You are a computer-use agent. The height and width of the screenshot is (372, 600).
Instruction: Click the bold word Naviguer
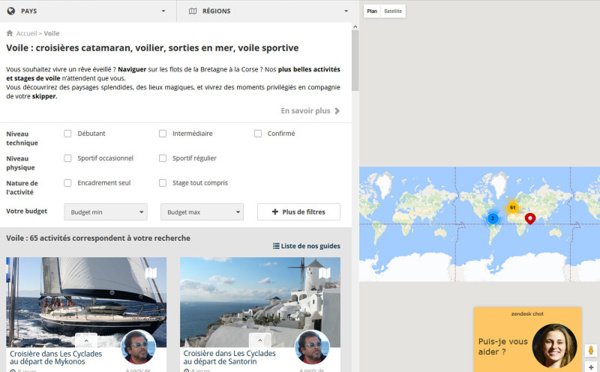click(132, 69)
